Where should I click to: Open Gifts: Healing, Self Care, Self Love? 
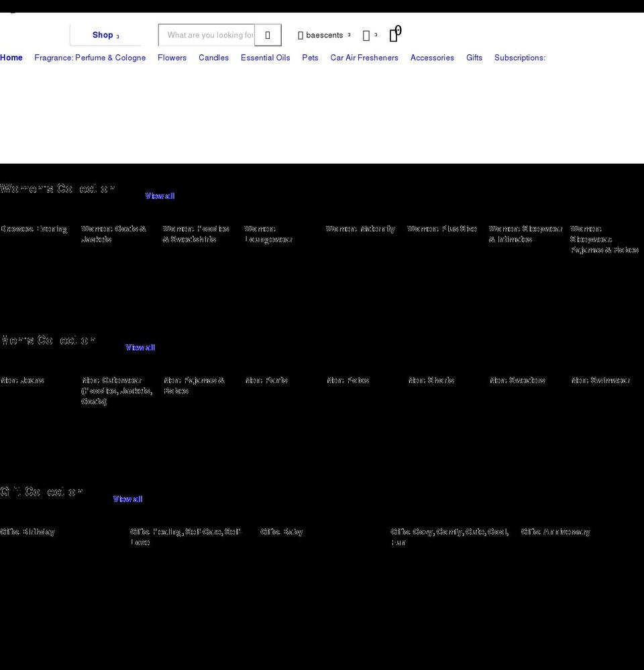coord(186,537)
